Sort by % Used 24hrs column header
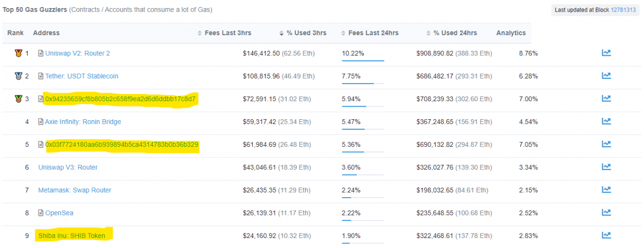644x248 pixels. click(455, 33)
